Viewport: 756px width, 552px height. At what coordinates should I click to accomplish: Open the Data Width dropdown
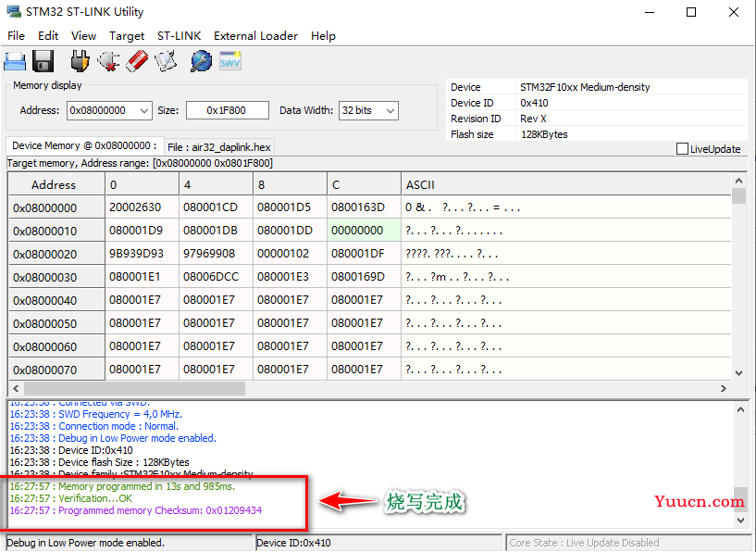[390, 110]
